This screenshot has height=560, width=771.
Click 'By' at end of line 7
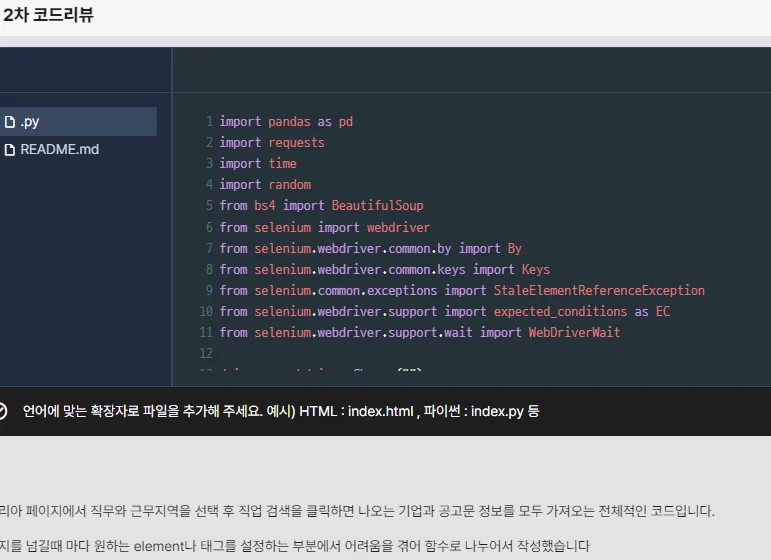[x=515, y=248]
